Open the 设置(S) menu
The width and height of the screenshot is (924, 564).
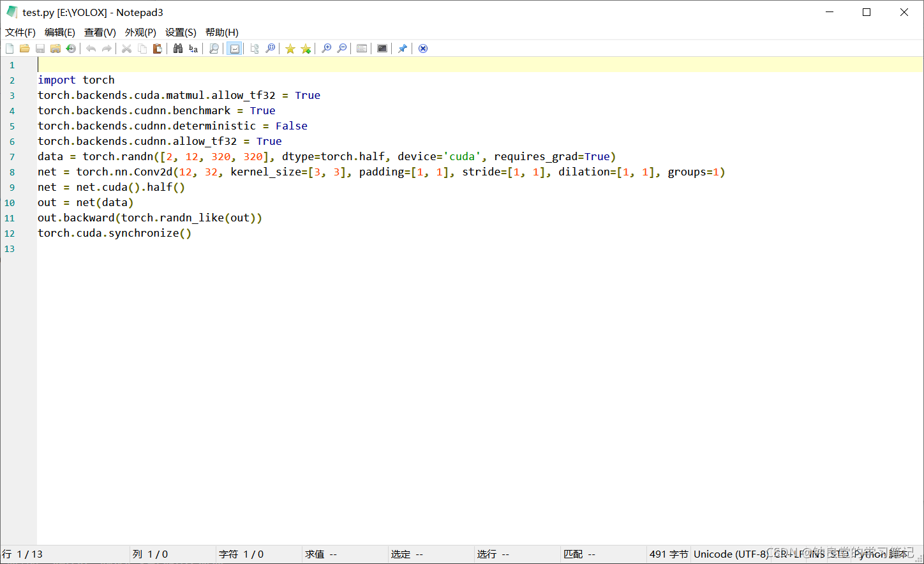tap(181, 32)
